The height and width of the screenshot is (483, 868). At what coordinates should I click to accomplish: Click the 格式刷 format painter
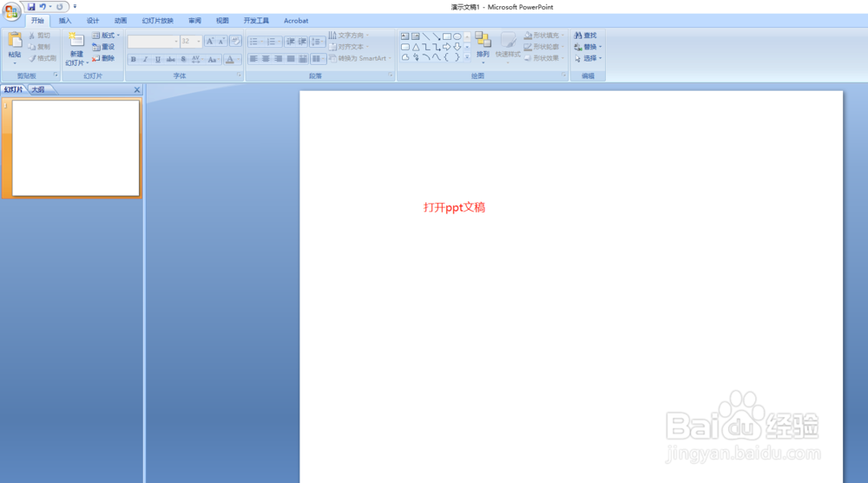(43, 58)
